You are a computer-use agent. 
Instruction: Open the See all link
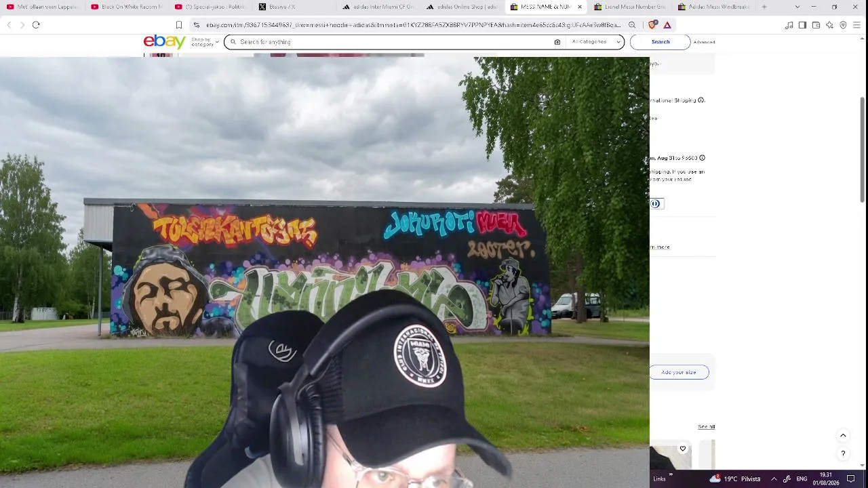(707, 427)
